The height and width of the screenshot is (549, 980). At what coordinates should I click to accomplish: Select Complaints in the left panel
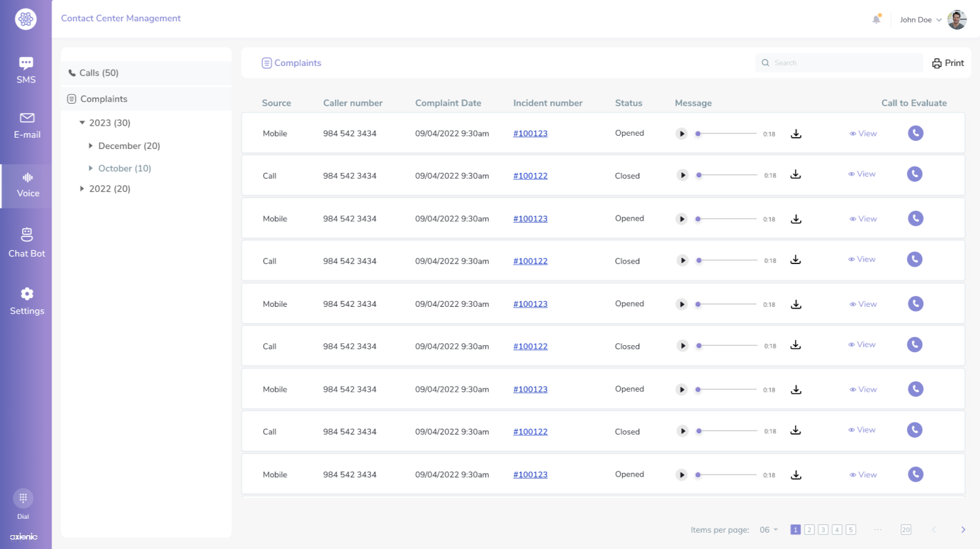[x=104, y=98]
